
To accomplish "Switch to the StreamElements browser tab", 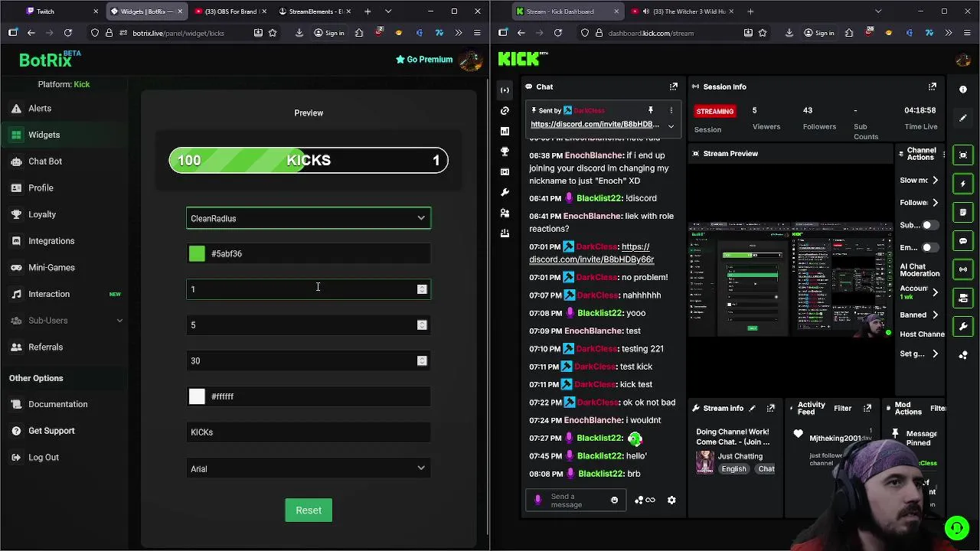I will (x=315, y=11).
